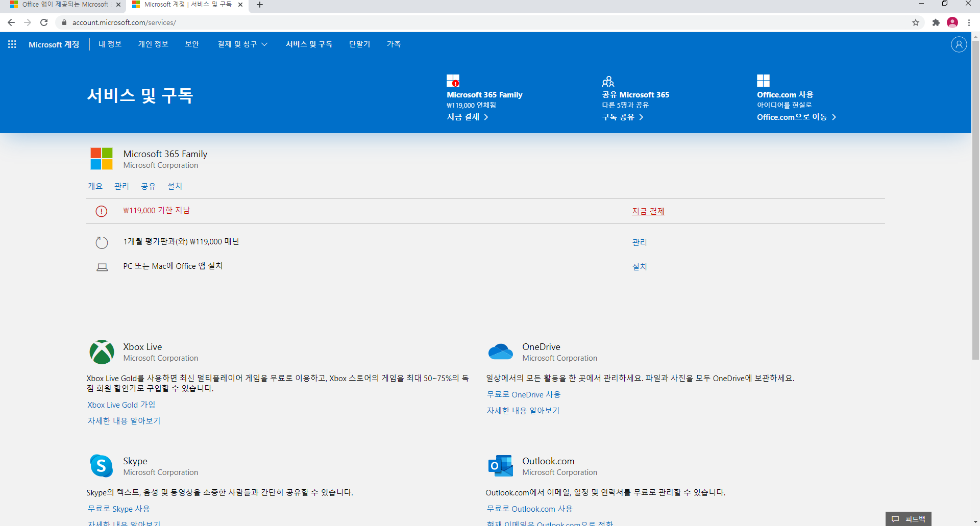Select the 설치 subscription tab
980x526 pixels.
click(x=175, y=186)
